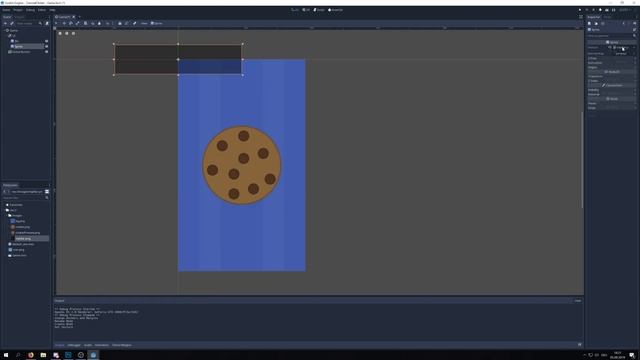Toggle visibility of the TextureButton node

47,52
